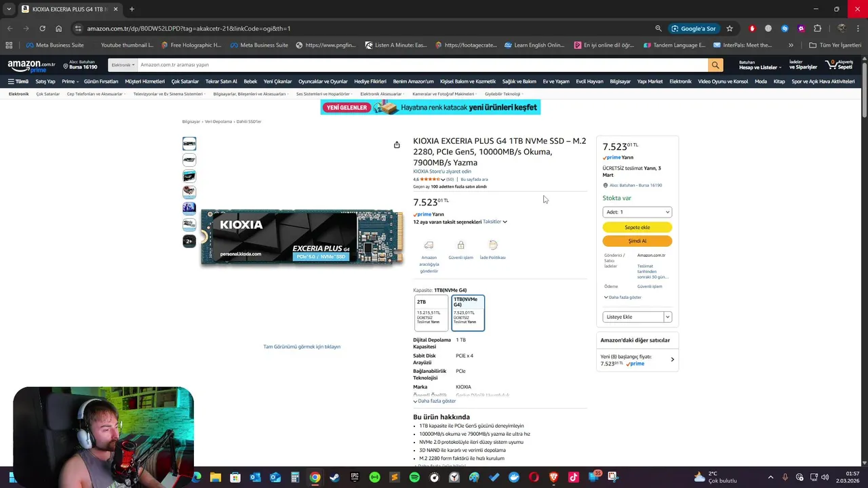Click the taskbar volume speaker icon
The image size is (868, 488).
(825, 477)
